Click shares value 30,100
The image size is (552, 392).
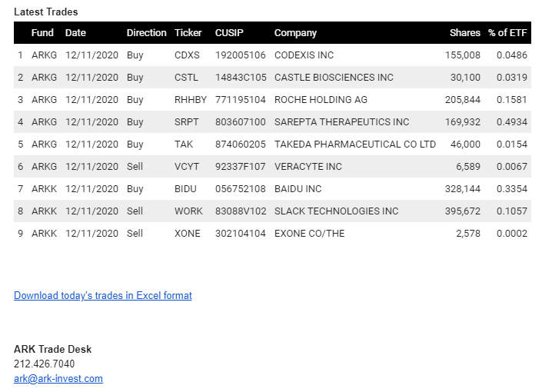click(x=465, y=78)
